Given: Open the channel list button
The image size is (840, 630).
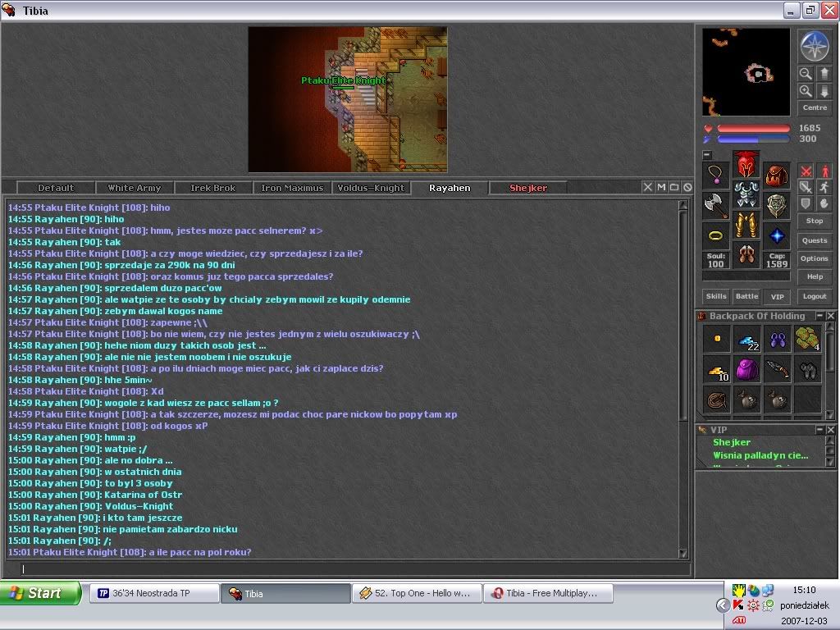Looking at the screenshot, I should click(674, 187).
